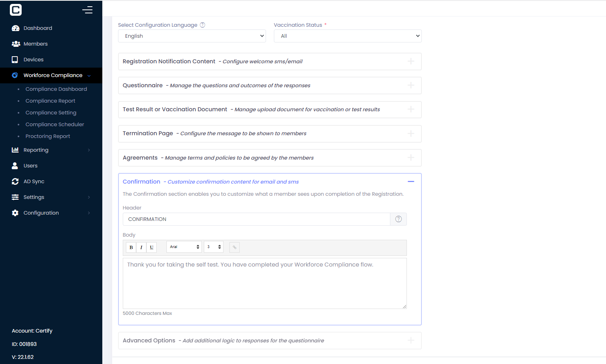Click Advanced Options section title
606x364 pixels.
point(149,340)
